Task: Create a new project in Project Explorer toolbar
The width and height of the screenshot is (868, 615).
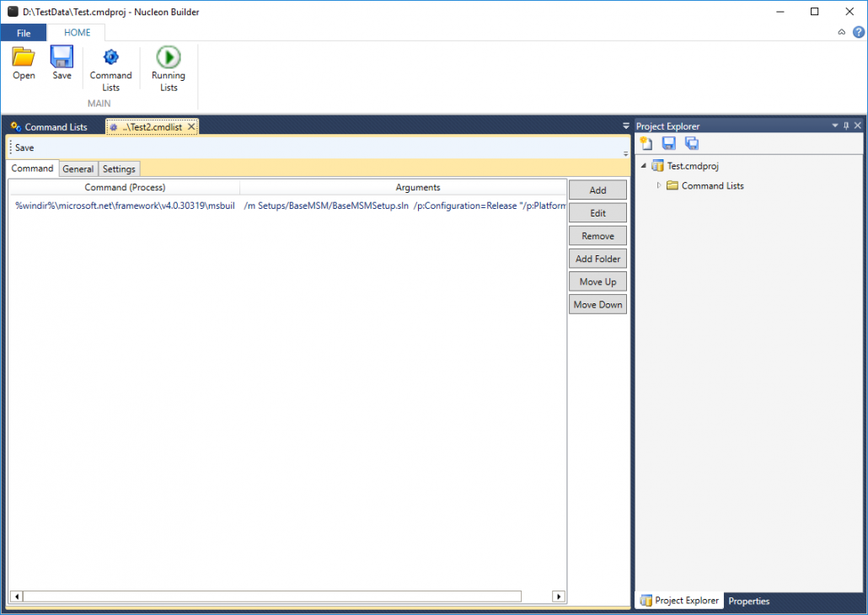Action: 646,142
